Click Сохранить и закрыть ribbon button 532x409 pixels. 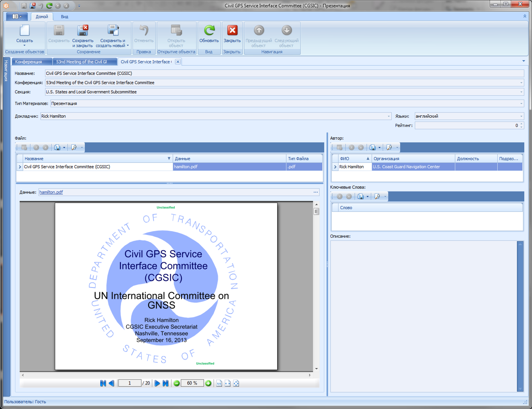(83, 36)
